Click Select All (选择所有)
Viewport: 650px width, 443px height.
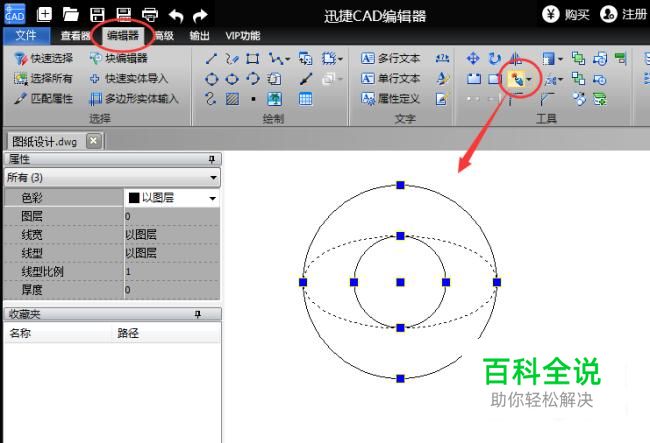(43, 78)
